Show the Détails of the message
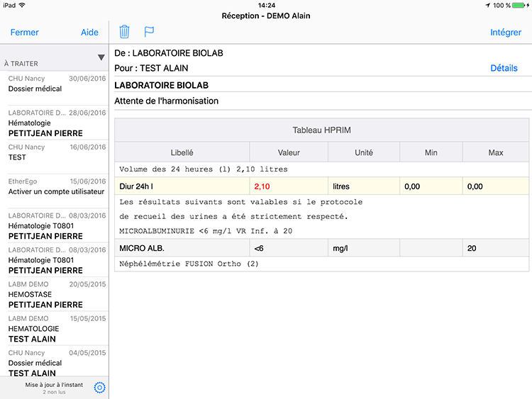 tap(504, 69)
